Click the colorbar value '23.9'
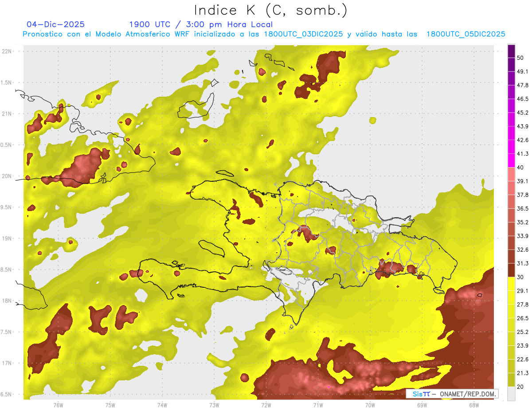Viewport: 532px width, 411px height. point(523,345)
